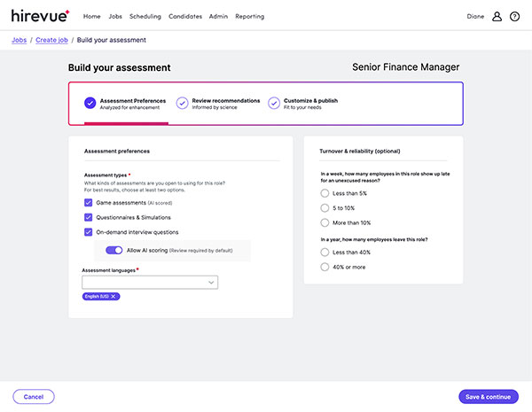Uncheck On-demand interview questions checkbox
This screenshot has height=412, width=532.
point(89,232)
